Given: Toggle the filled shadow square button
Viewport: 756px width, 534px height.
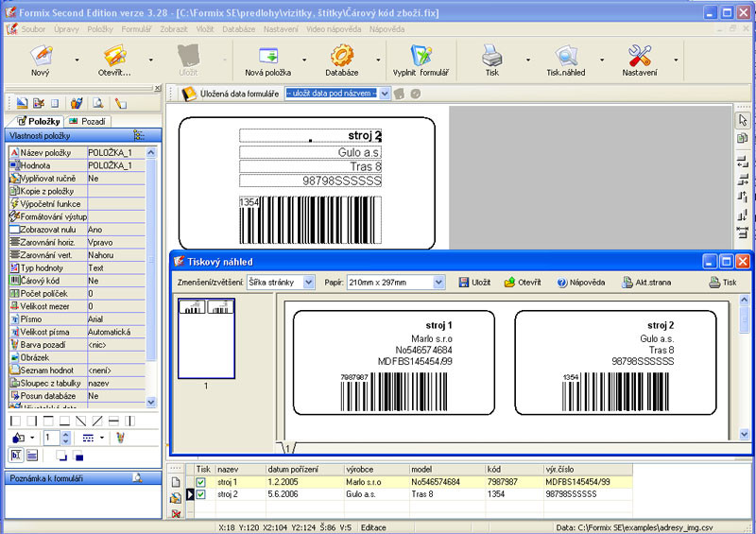Looking at the screenshot, I should (x=77, y=455).
